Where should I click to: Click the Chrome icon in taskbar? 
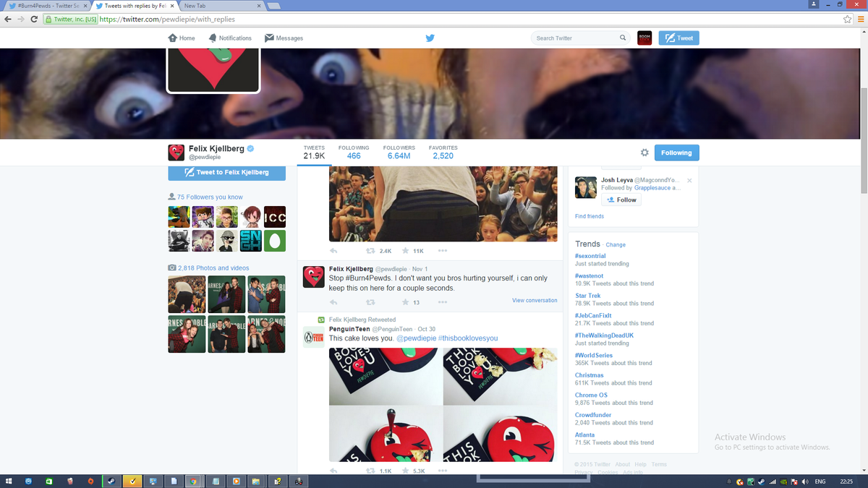(194, 481)
